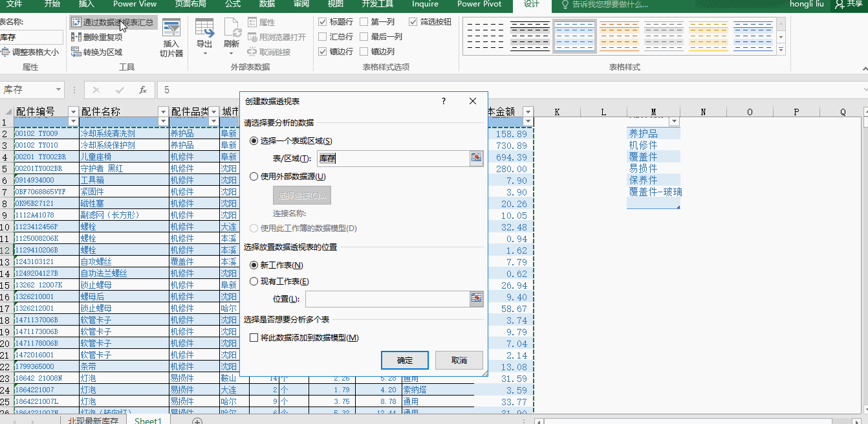The image size is (868, 424).
Task: Switch to the 北现最新库存 sheet tab
Action: coord(94,420)
